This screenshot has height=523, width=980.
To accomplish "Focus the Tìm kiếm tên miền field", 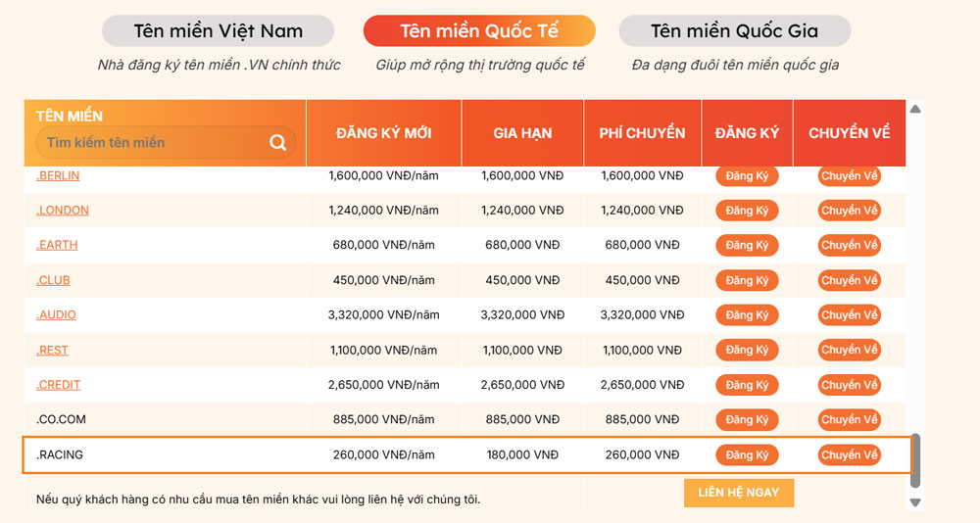I will 156,142.
